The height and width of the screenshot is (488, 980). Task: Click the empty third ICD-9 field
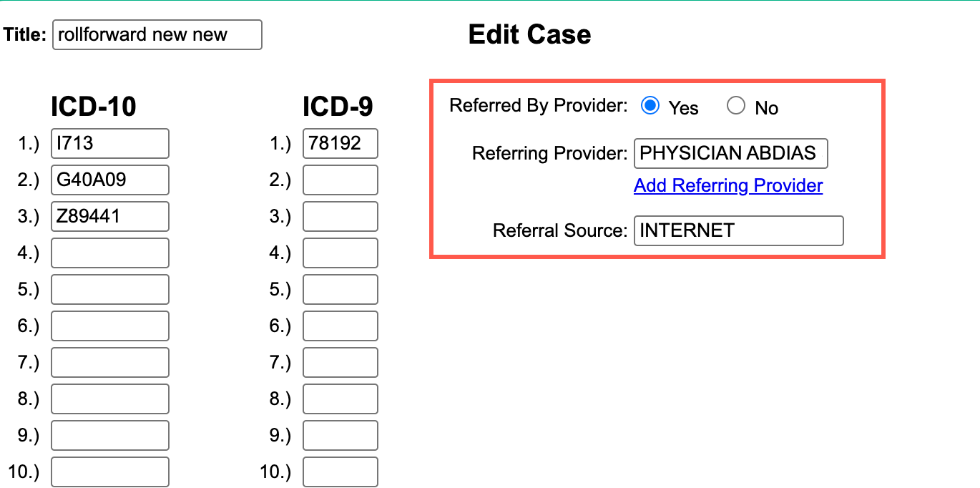[x=340, y=216]
